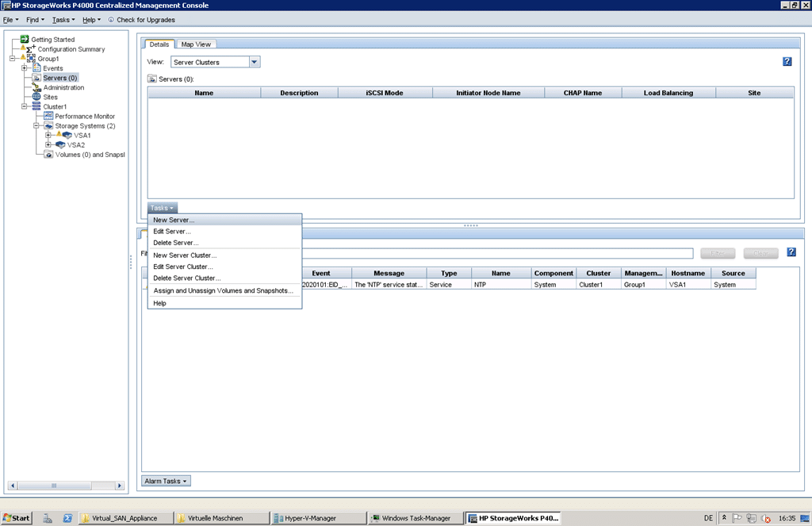Screen dimensions: 812x526
Task: Click the network tray icon
Action: coord(752,518)
